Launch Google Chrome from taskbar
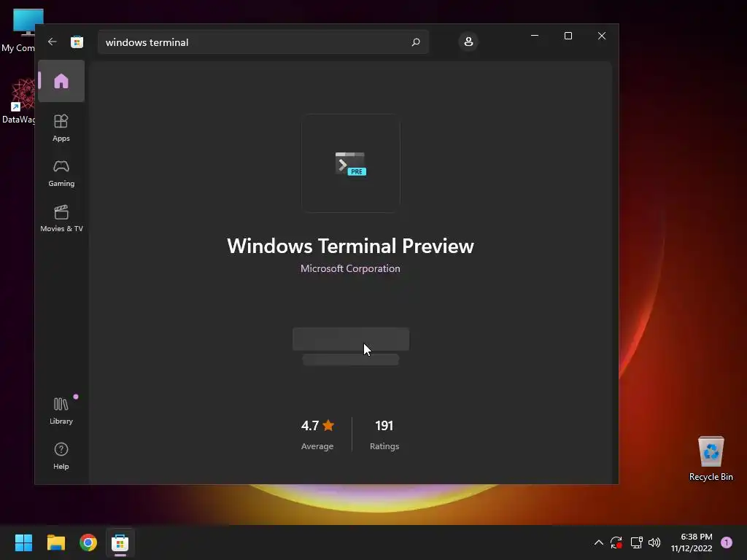747x560 pixels. pyautogui.click(x=88, y=542)
